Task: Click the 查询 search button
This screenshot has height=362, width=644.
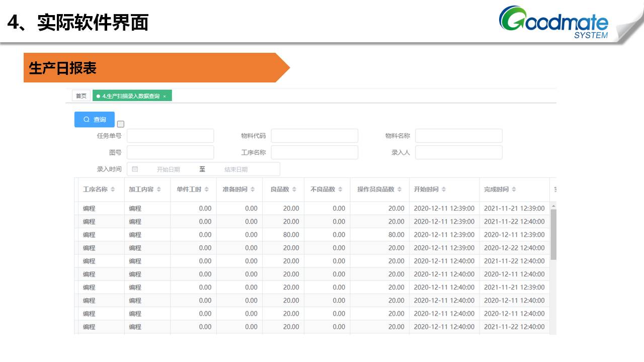Action: [x=95, y=119]
